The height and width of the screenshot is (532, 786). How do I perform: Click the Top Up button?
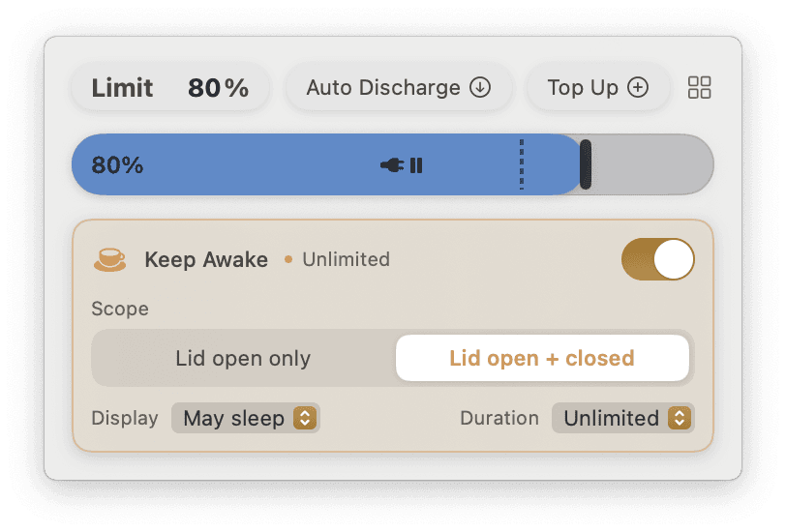[598, 88]
